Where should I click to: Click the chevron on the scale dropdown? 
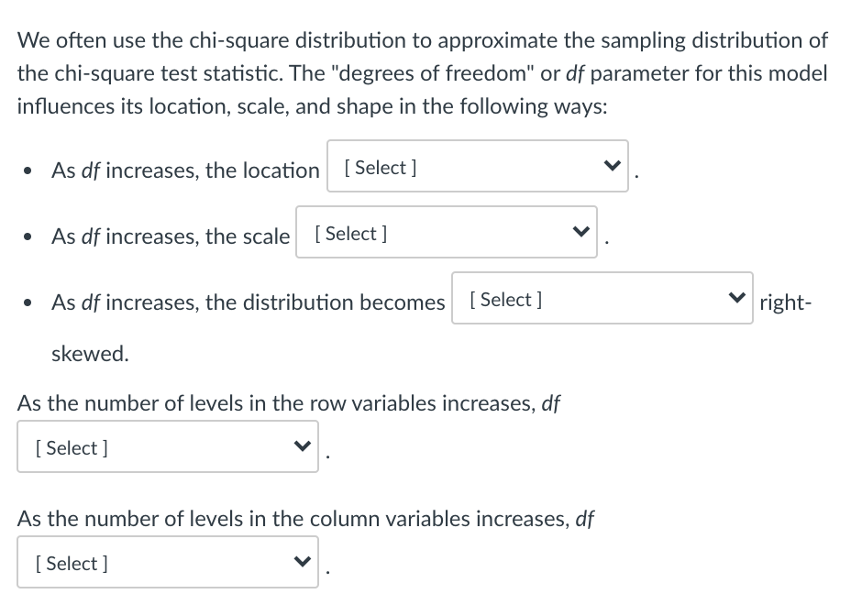click(x=581, y=232)
